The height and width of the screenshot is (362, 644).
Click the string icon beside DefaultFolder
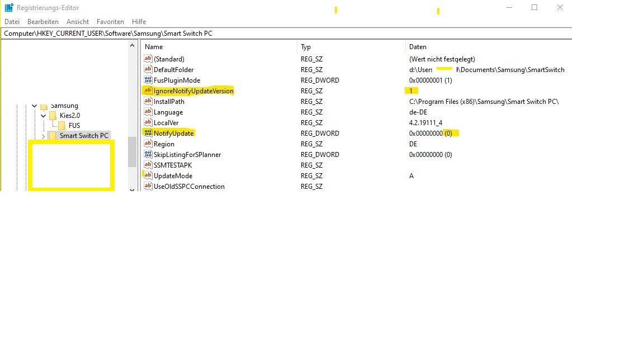pos(148,69)
